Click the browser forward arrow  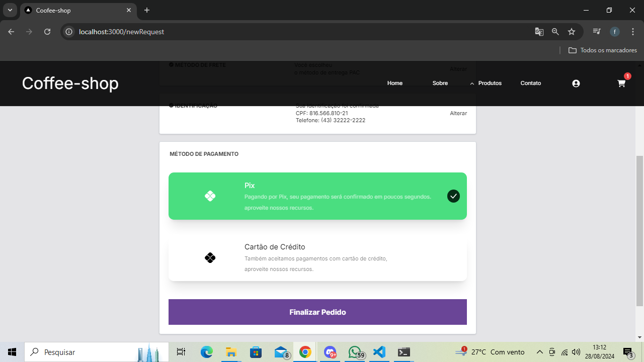click(x=29, y=32)
